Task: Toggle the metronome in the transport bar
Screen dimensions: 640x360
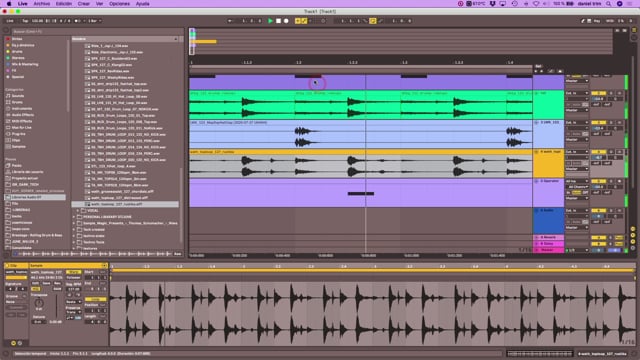Action: (78, 21)
